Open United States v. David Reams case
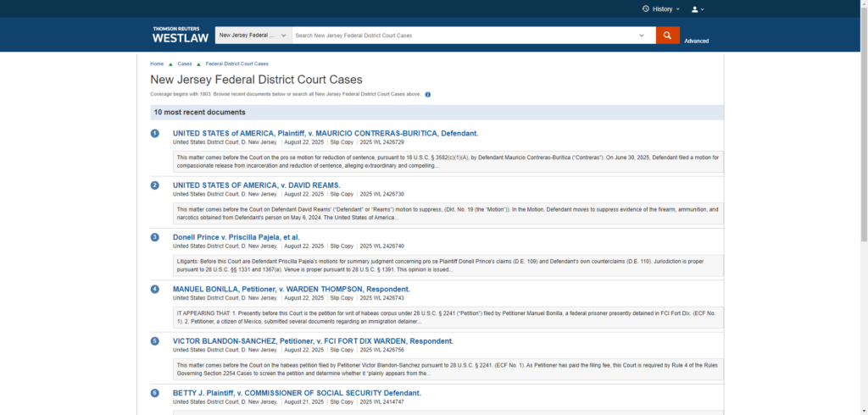 point(256,185)
